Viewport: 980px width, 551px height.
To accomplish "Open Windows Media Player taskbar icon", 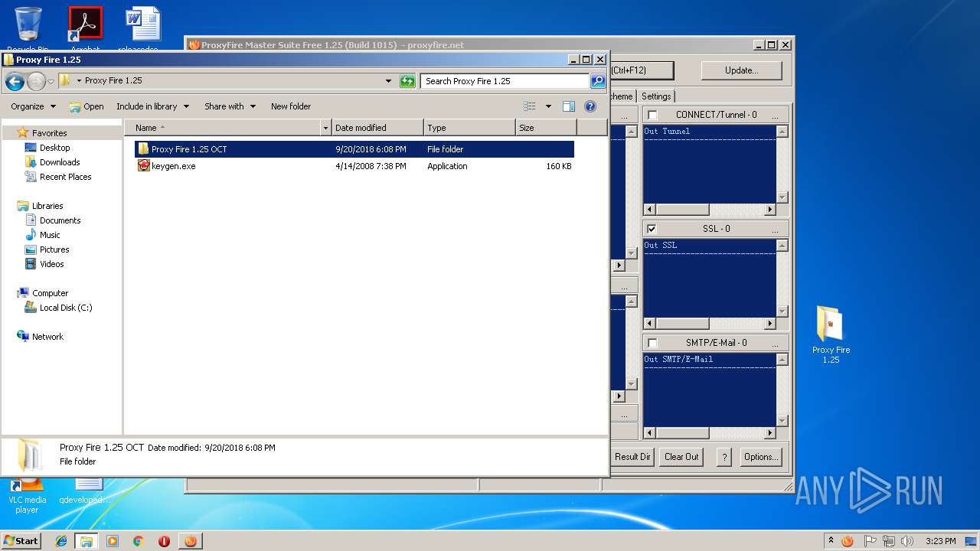I will [x=113, y=541].
